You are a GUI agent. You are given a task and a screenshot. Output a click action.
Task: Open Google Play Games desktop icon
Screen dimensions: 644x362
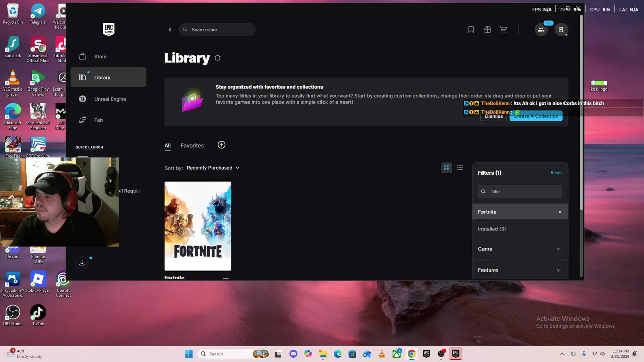(x=38, y=83)
